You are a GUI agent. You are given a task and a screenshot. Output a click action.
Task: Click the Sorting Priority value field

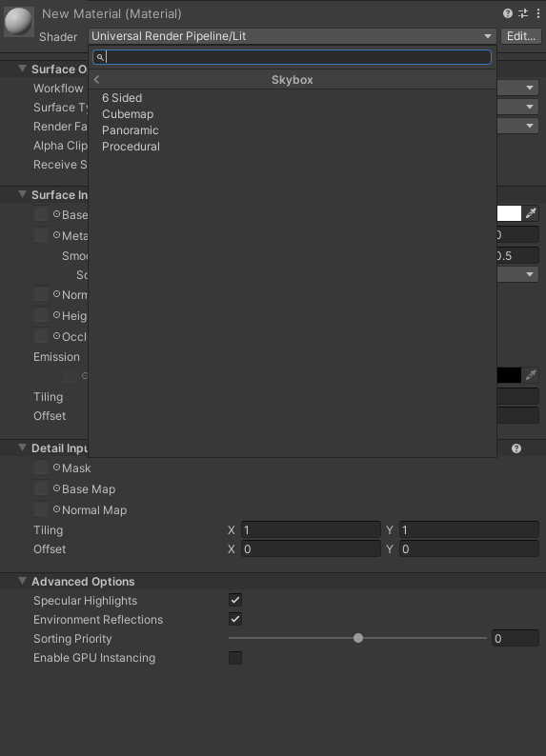coord(516,638)
